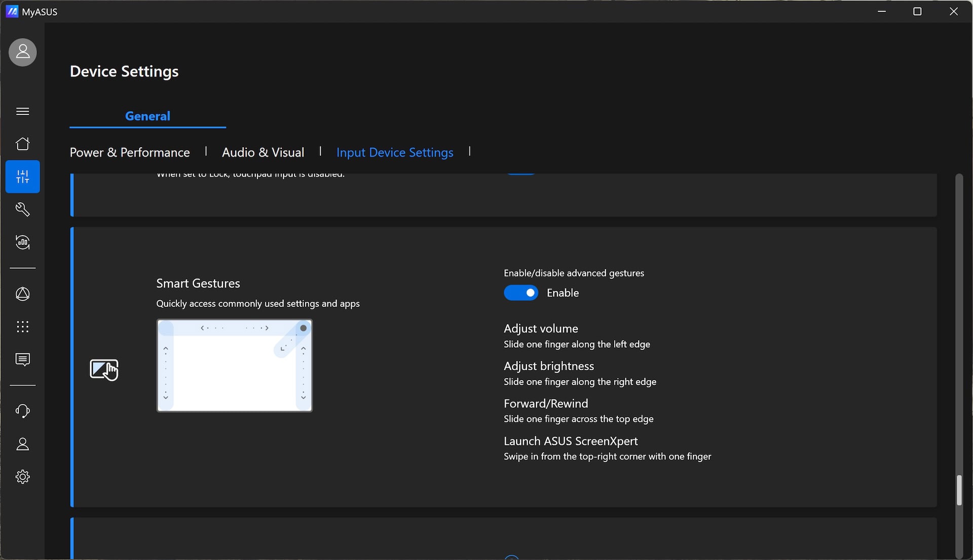Click the Device Settings page title
973x560 pixels.
pos(124,71)
